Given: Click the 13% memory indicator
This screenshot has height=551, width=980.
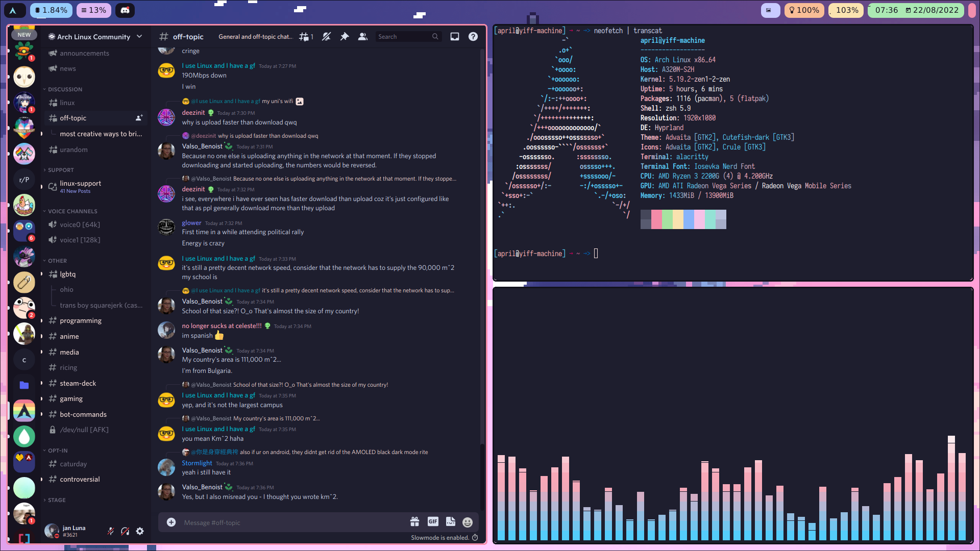Looking at the screenshot, I should (94, 10).
